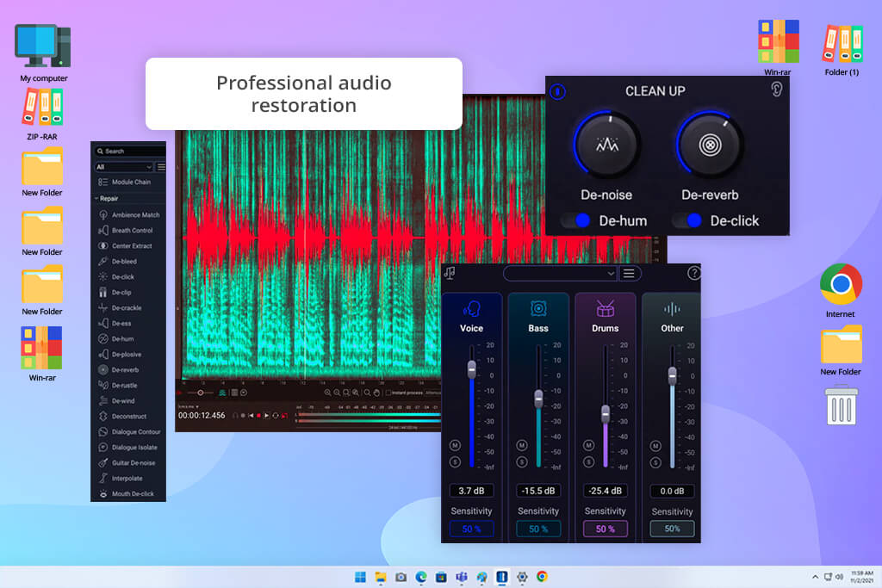Viewport: 882px width, 588px height.
Task: Click the De-noise knob
Action: [607, 145]
